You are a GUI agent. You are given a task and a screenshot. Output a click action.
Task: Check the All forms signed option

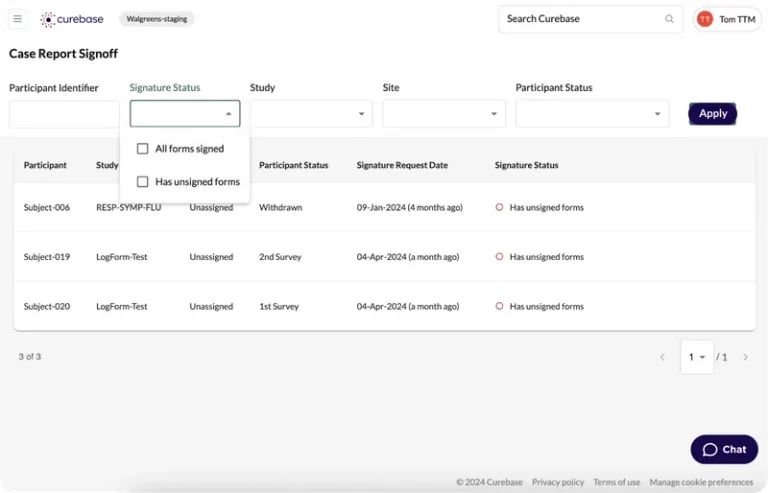point(143,149)
